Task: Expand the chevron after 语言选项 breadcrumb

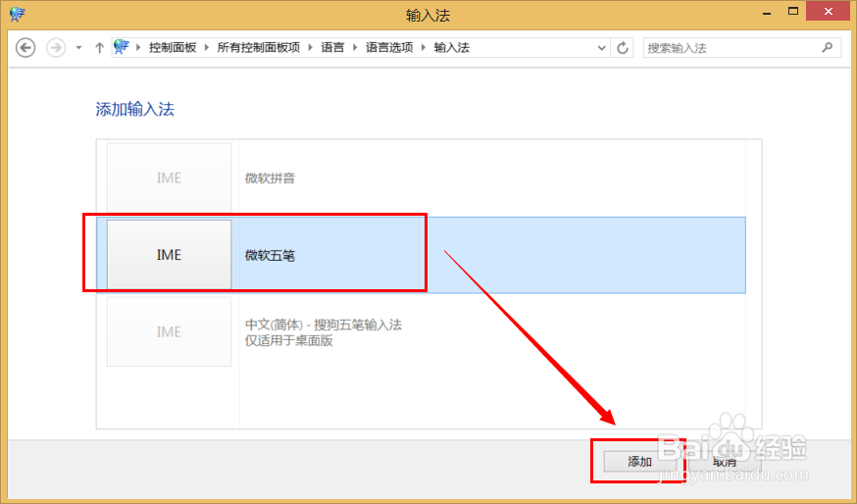Action: coord(423,48)
